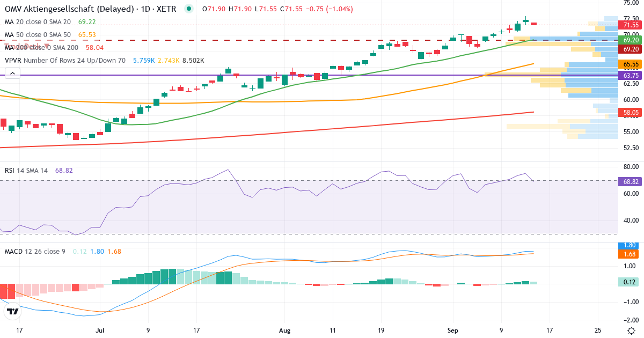Click the low price L71.55
The height and width of the screenshot is (338, 644).
pyautogui.click(x=266, y=9)
